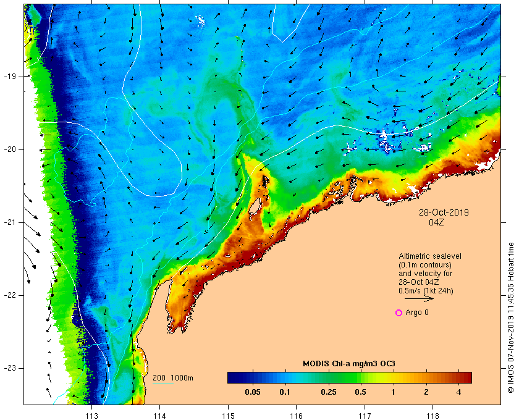519x420 pixels.
Task: Click latitude axis label '-23'
Action: click(11, 368)
